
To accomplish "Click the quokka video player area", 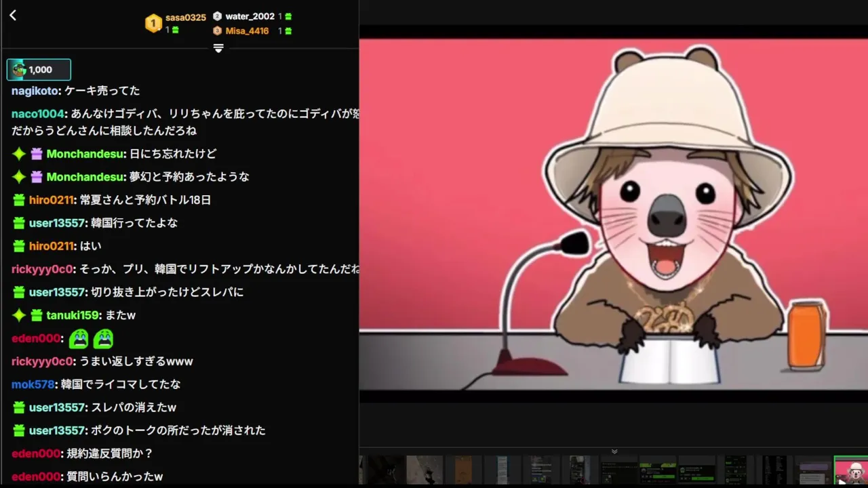I will [x=613, y=214].
